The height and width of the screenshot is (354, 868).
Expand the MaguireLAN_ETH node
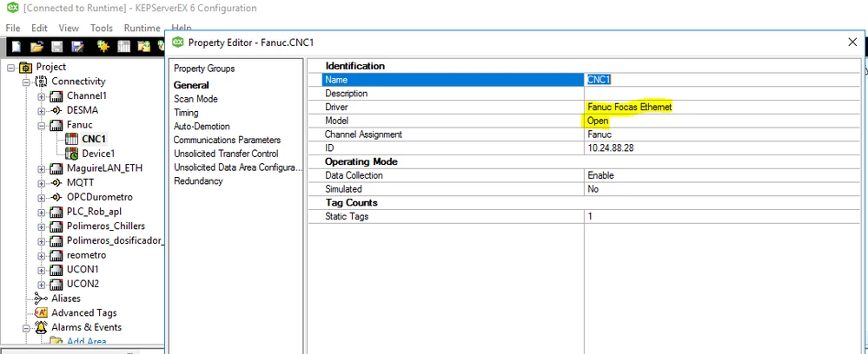[x=42, y=168]
